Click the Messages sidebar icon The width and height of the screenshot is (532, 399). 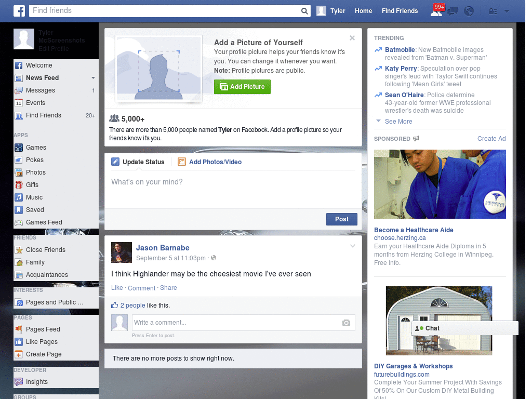(19, 90)
